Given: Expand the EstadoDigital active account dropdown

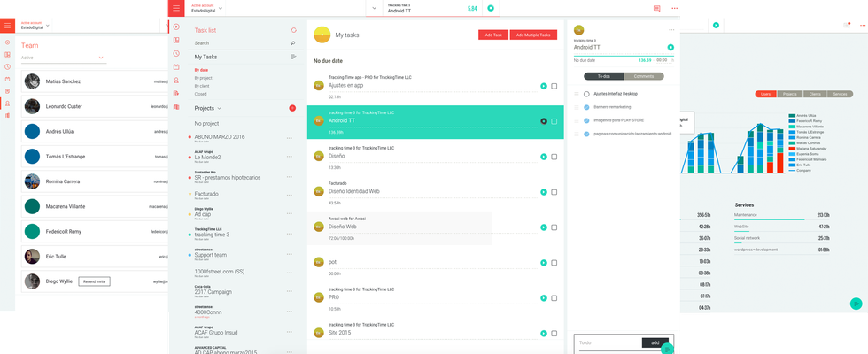Looking at the screenshot, I should point(220,8).
